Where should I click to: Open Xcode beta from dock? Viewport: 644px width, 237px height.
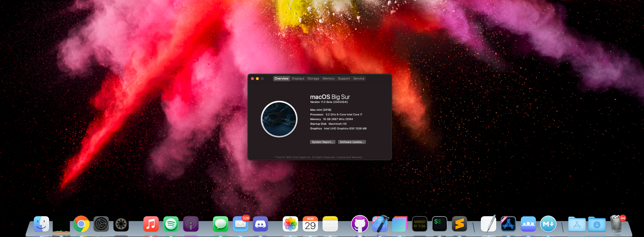(380, 224)
